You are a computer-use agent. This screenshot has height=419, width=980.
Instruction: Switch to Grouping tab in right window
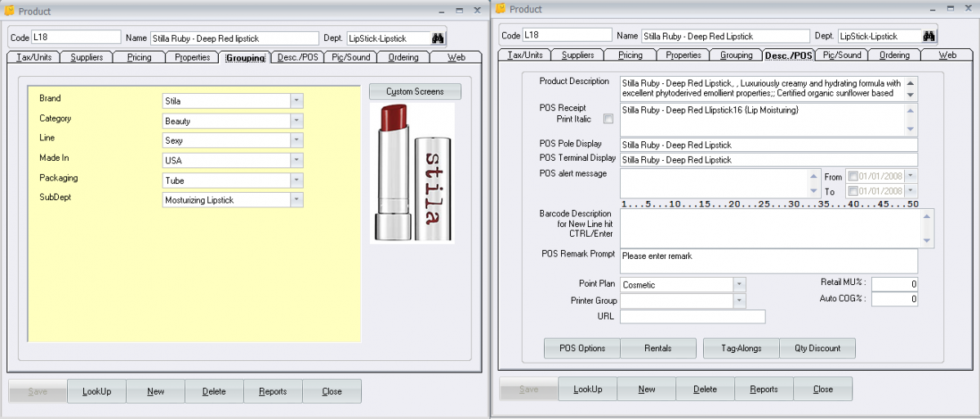(737, 55)
